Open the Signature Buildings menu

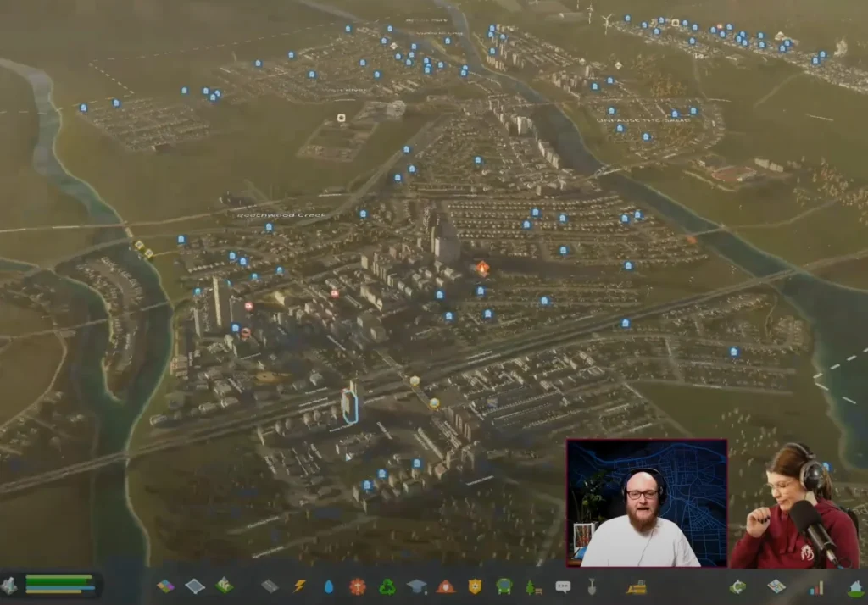coord(224,586)
